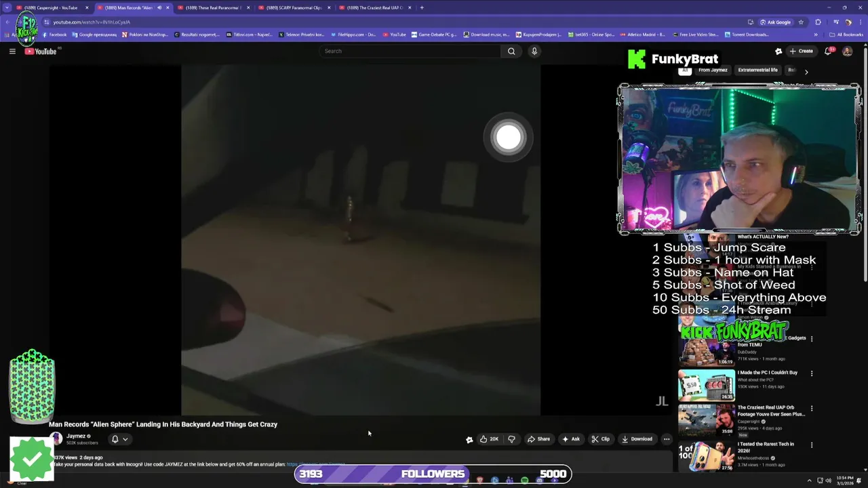Viewport: 868px width, 488px height.
Task: Share the video
Action: pyautogui.click(x=539, y=439)
